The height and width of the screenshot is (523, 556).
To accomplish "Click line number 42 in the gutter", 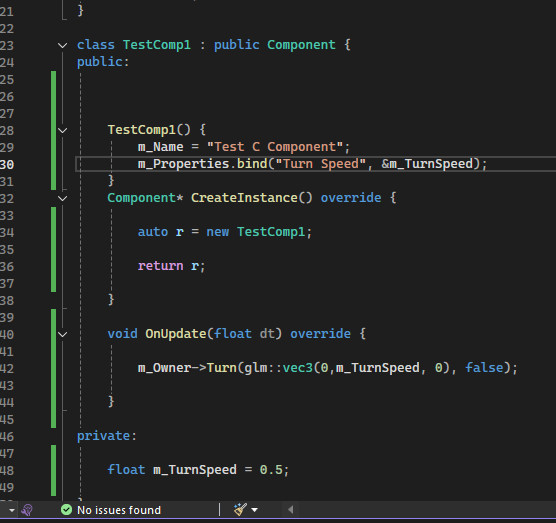I will 7,368.
